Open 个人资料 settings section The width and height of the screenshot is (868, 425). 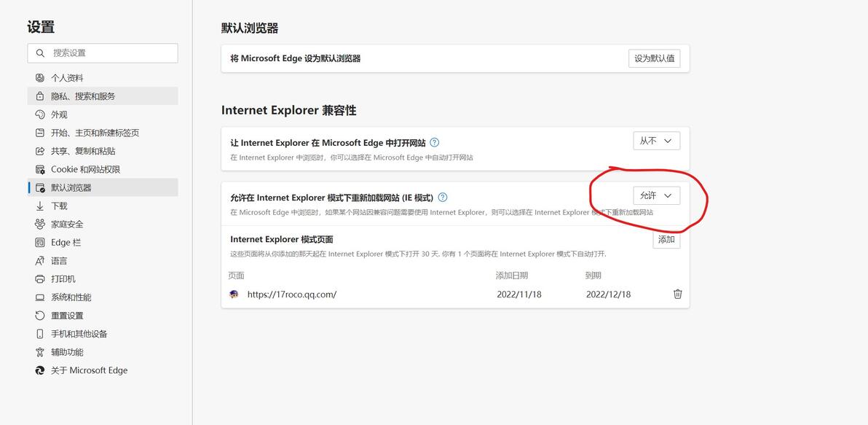click(103, 78)
